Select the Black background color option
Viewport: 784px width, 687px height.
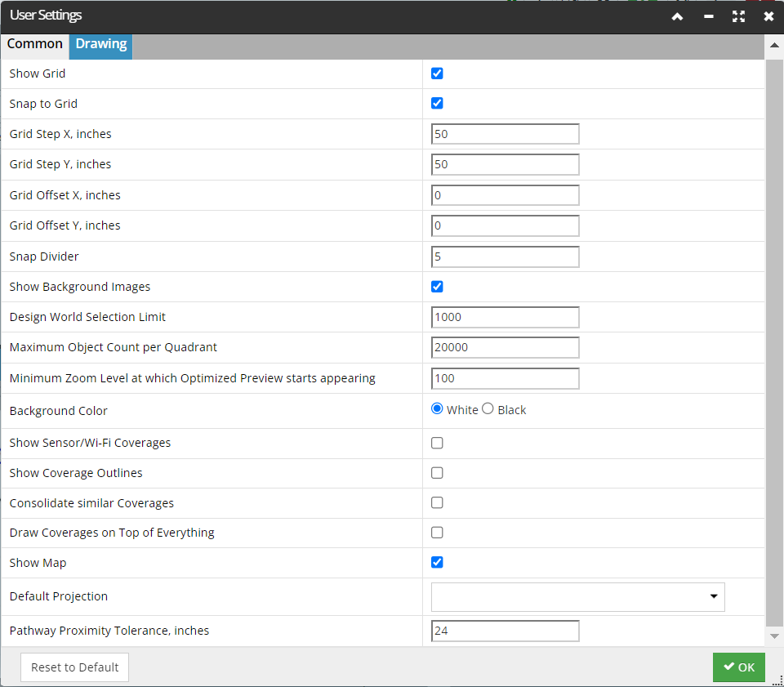click(x=488, y=409)
